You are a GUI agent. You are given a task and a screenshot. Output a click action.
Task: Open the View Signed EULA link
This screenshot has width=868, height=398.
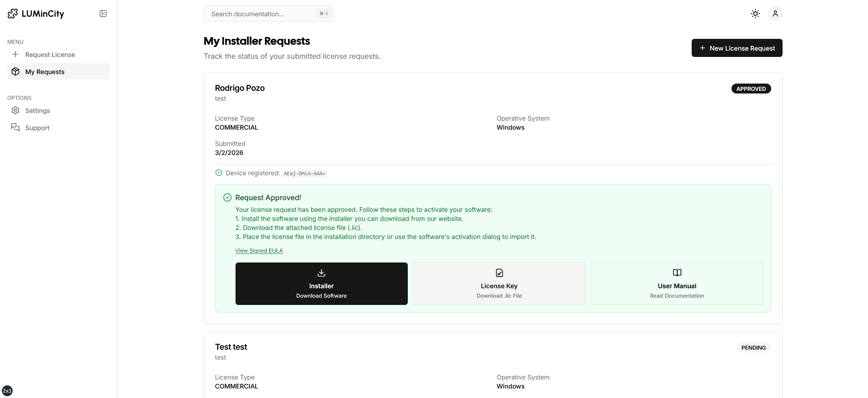point(259,251)
